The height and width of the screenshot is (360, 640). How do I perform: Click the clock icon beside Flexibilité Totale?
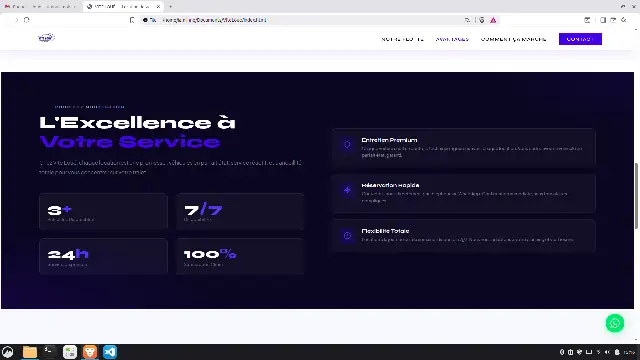(347, 236)
